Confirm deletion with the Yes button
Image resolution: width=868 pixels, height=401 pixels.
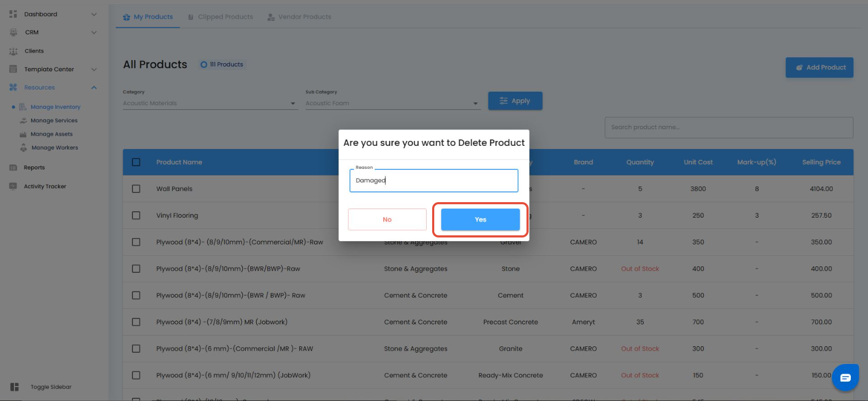(480, 220)
